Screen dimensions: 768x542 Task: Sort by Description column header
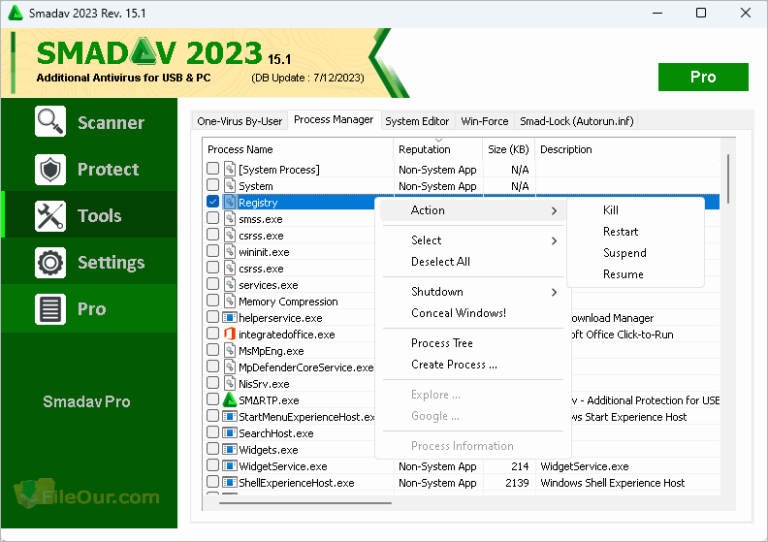pos(627,149)
